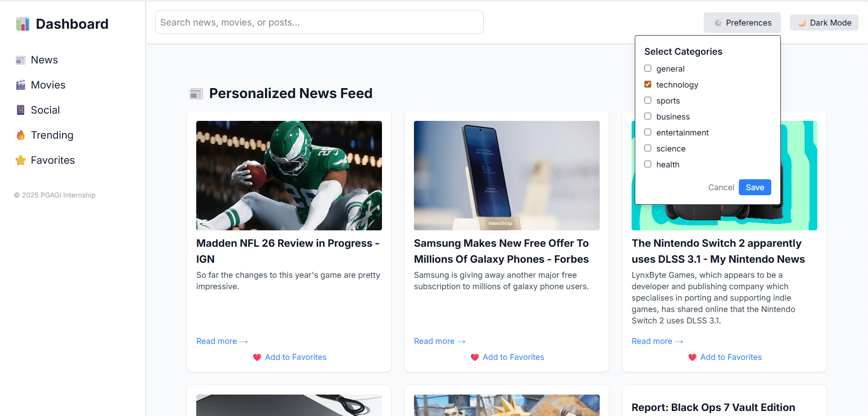Click the star icon beside Favorites
This screenshot has height=416, width=868.
pos(21,160)
